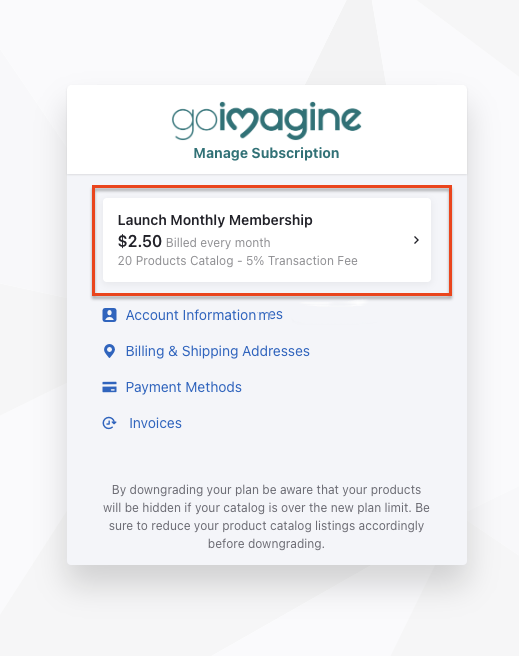519x656 pixels.
Task: Click the downgrading warning paragraph
Action: (x=266, y=517)
